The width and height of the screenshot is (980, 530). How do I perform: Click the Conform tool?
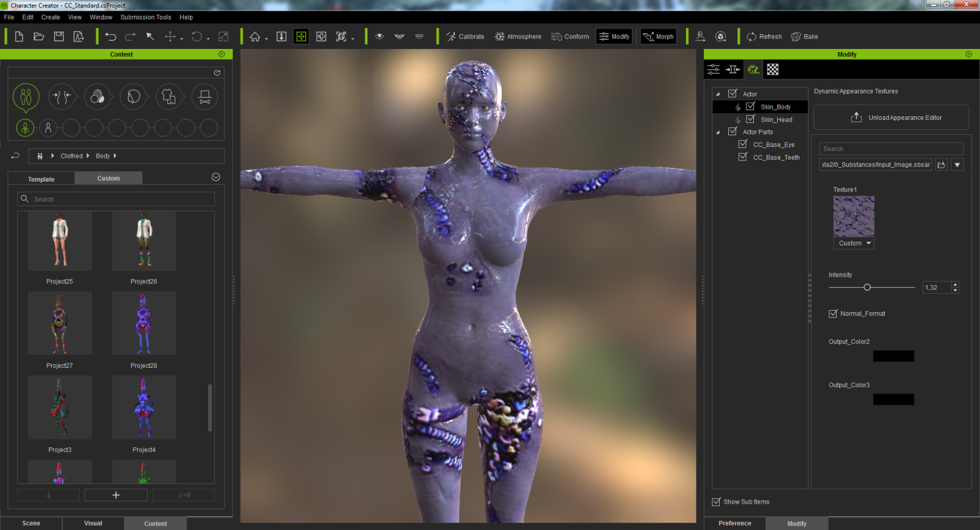coord(570,37)
